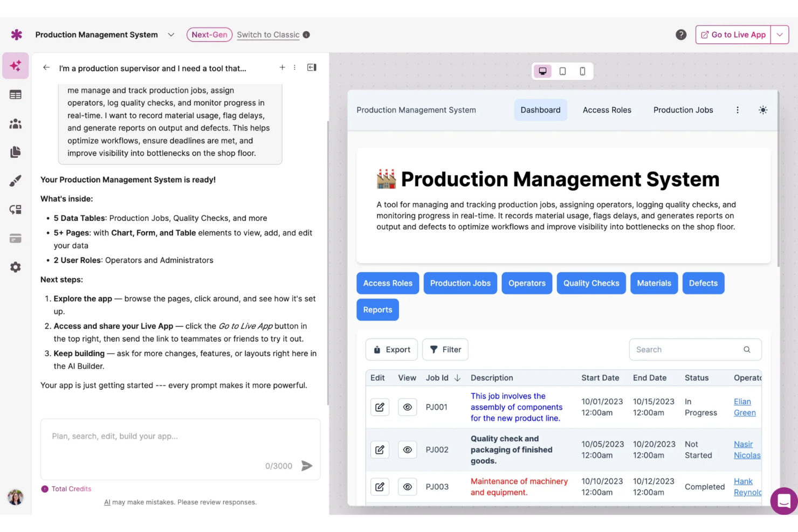The height and width of the screenshot is (532, 798).
Task: Click the pink asterisk app logo
Action: [x=17, y=34]
